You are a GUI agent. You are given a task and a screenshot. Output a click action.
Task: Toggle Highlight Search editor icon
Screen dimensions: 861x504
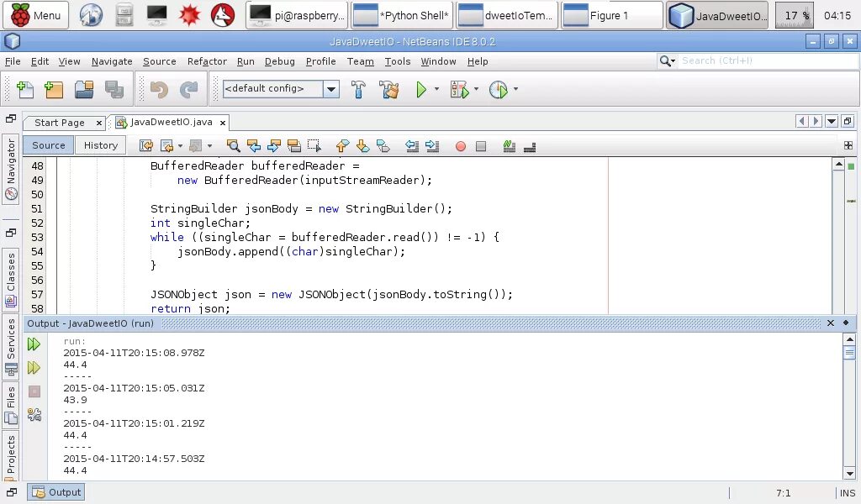(x=294, y=146)
